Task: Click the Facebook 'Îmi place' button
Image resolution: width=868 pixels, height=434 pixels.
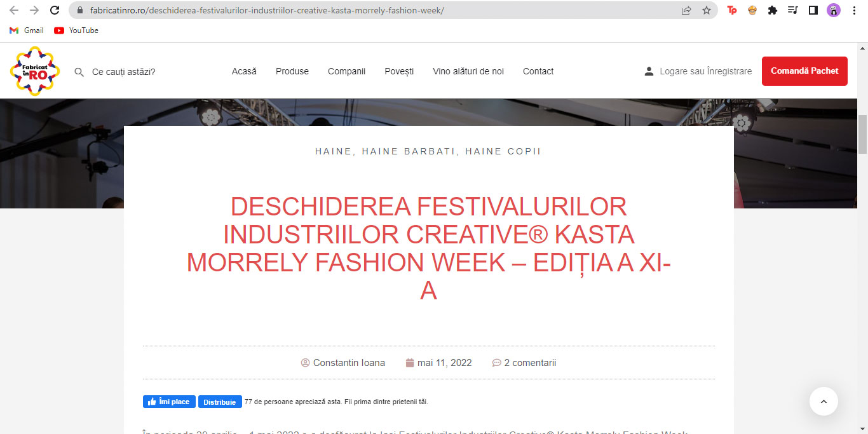Action: click(x=169, y=402)
